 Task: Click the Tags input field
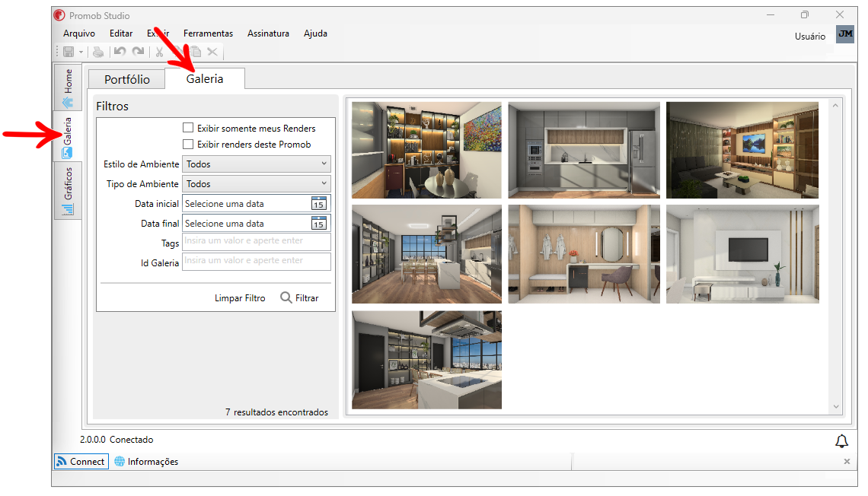(257, 241)
